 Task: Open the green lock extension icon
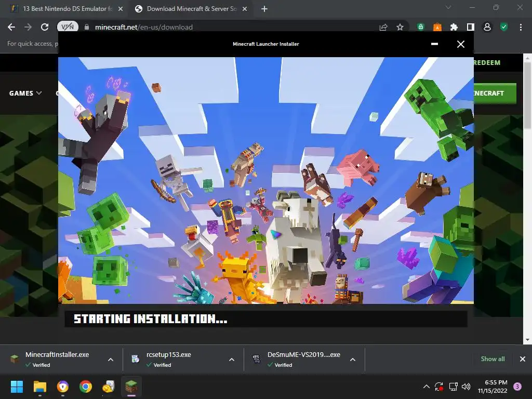pyautogui.click(x=421, y=27)
